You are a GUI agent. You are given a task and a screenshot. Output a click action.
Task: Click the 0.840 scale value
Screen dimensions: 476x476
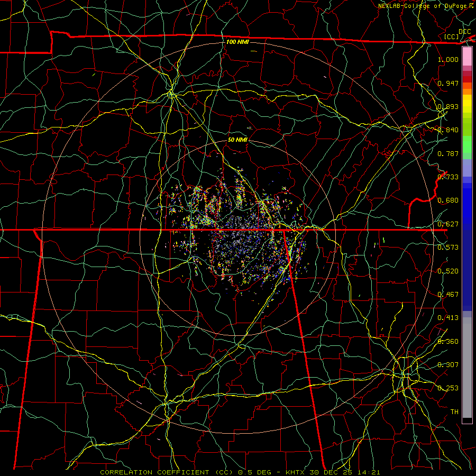[448, 130]
